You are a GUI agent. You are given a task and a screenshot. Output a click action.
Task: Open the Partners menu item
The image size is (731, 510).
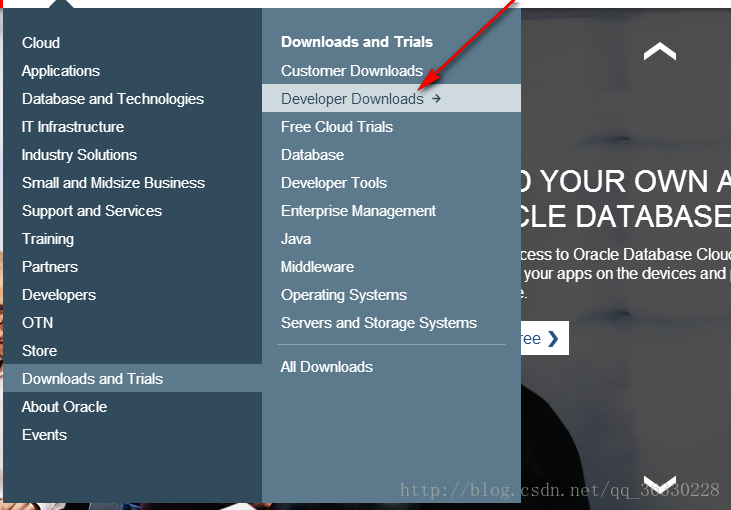(x=50, y=267)
